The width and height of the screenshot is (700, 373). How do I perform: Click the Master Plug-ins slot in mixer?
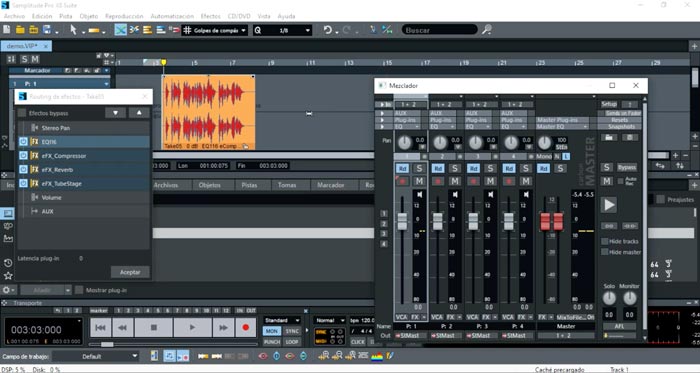(562, 120)
